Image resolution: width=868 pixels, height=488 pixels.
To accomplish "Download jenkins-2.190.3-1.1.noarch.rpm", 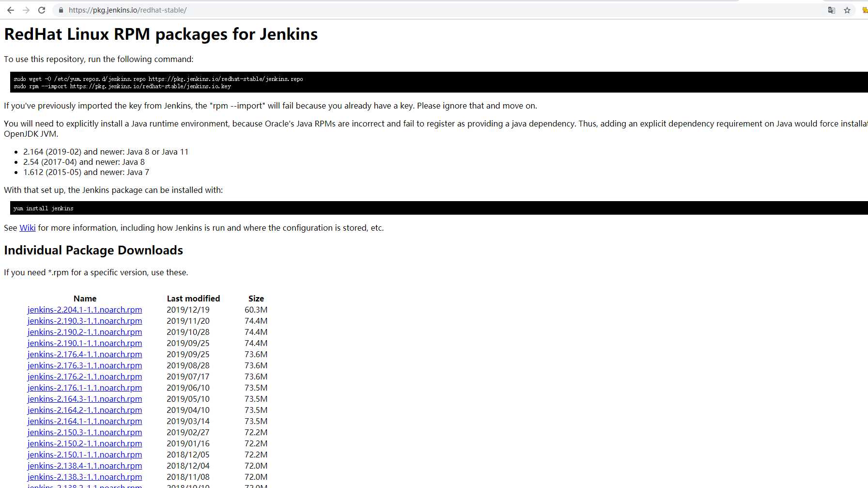I will (85, 321).
